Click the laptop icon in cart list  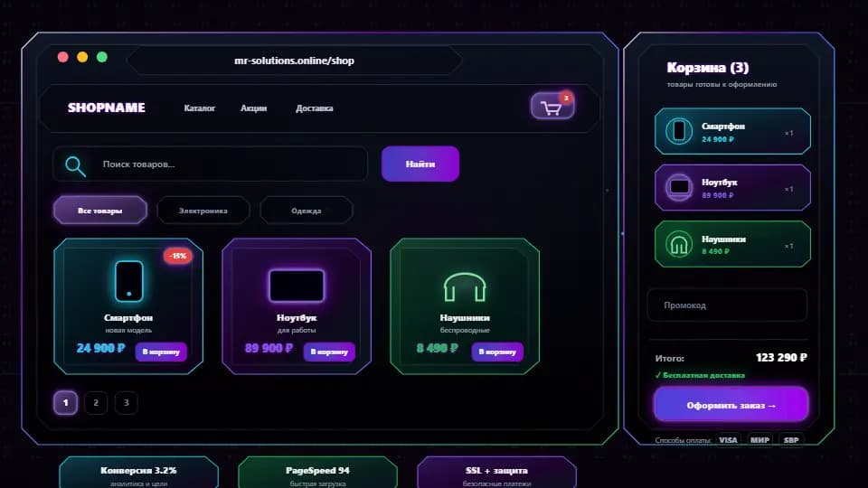coord(679,188)
